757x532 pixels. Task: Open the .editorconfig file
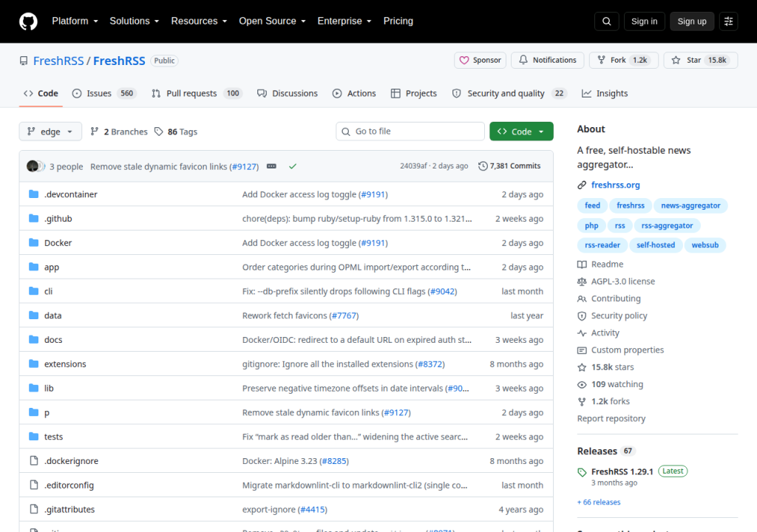coord(69,485)
